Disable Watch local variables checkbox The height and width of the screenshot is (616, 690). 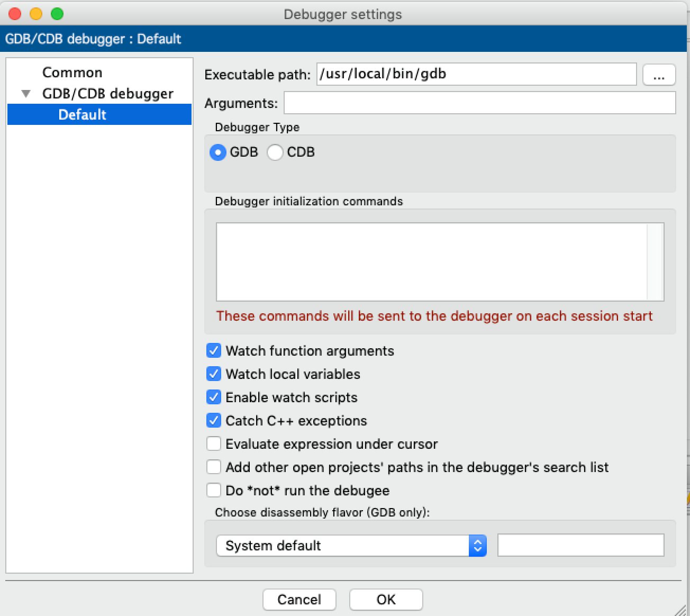(x=214, y=374)
